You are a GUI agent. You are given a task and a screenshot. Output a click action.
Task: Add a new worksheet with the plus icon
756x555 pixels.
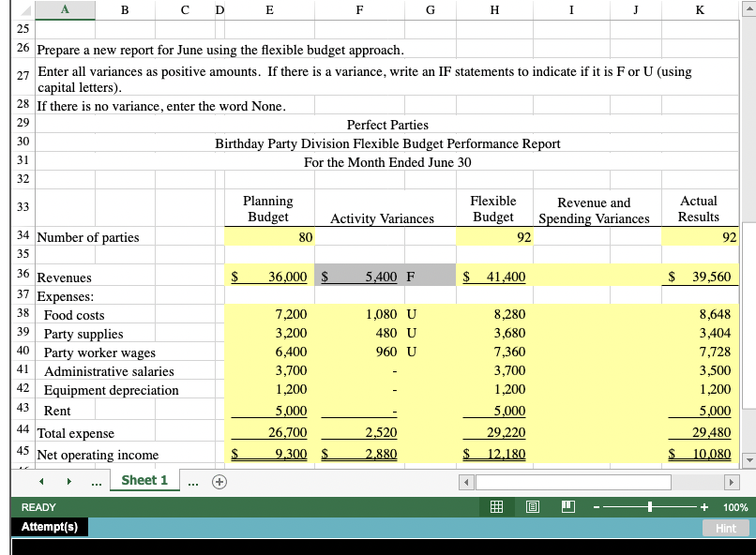coord(218,480)
